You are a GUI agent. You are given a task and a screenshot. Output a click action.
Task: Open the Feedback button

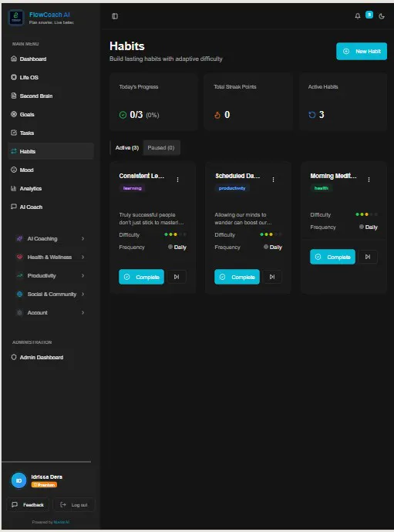29,505
